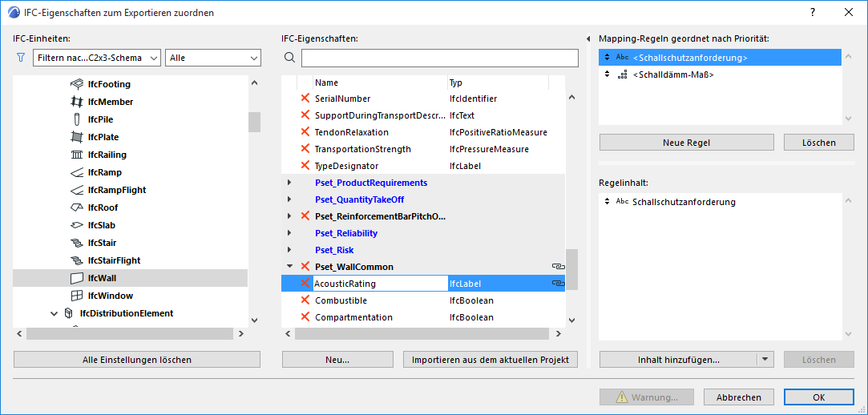The width and height of the screenshot is (868, 415).
Task: Click the IfcRailing icon
Action: coord(76,155)
